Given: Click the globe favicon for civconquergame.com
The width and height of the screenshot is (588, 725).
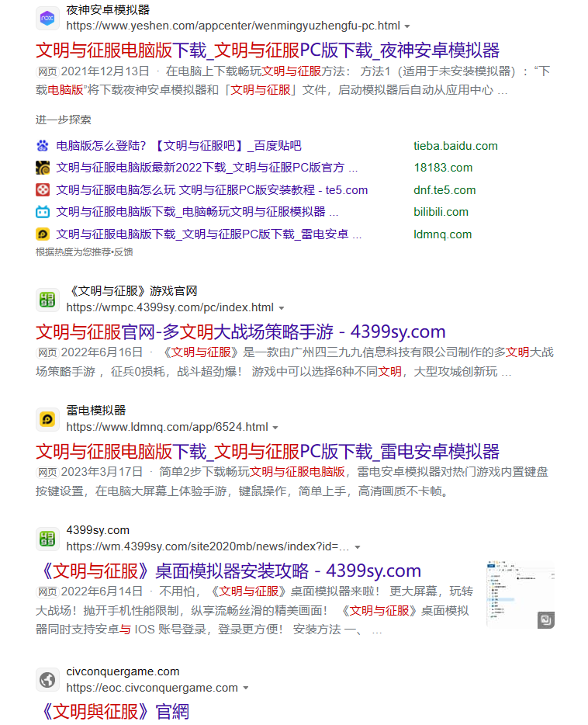Looking at the screenshot, I should (47, 680).
